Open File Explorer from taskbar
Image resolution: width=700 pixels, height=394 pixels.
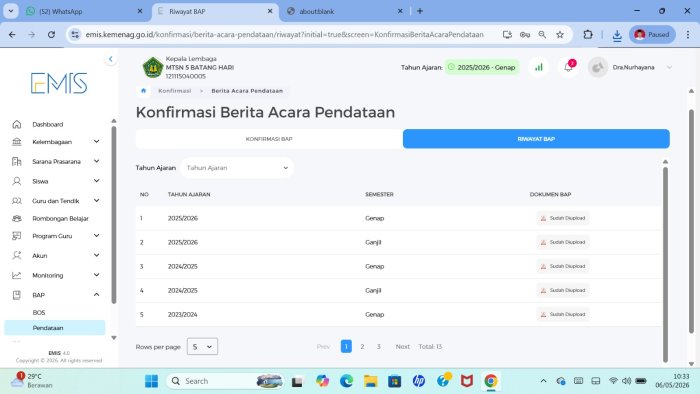click(x=370, y=381)
